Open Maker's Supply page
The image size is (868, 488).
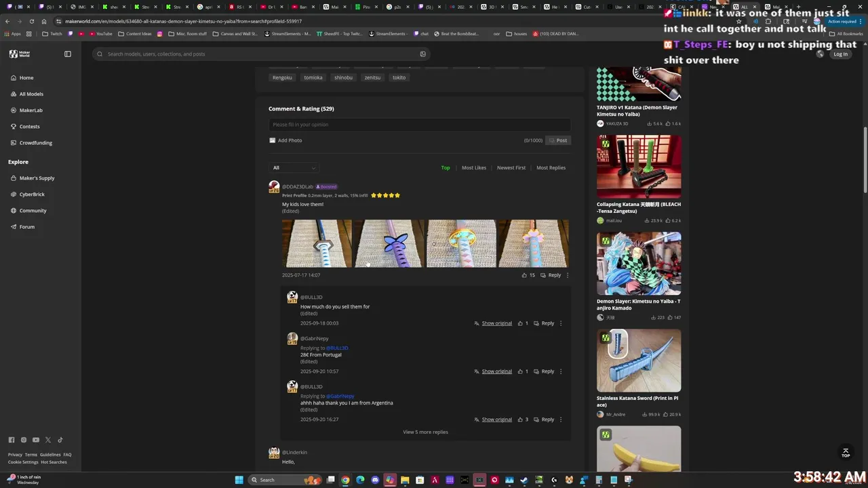point(32,178)
